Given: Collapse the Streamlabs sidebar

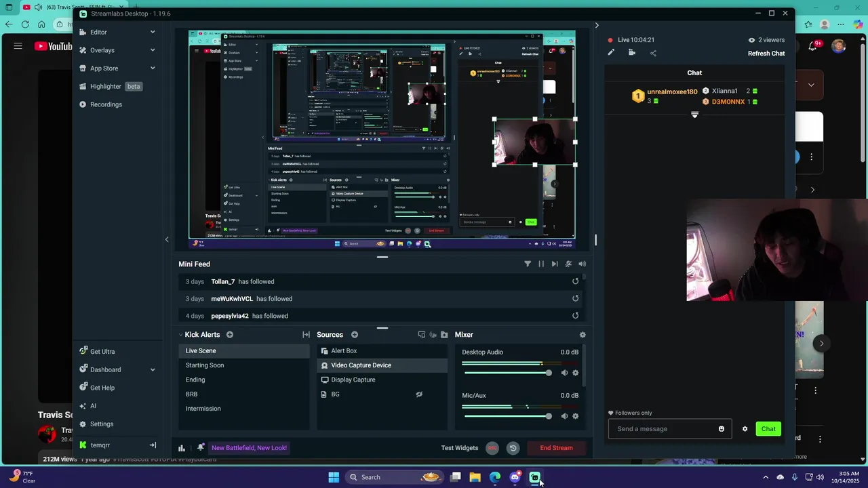Looking at the screenshot, I should [x=153, y=445].
